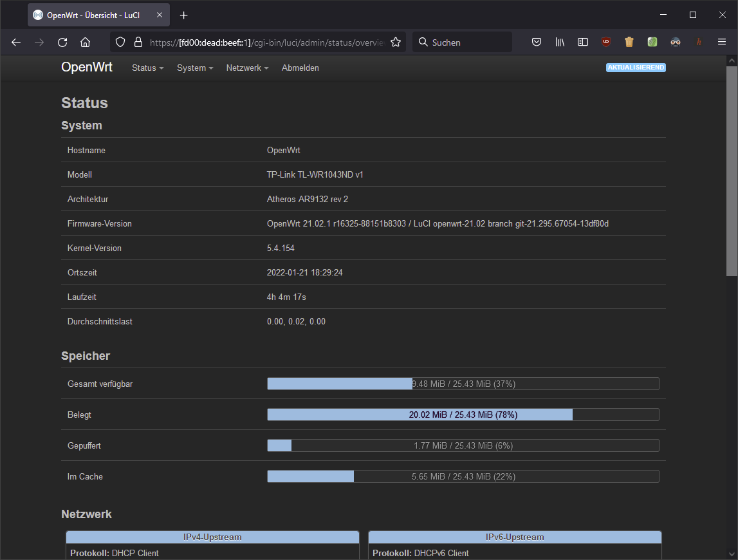The width and height of the screenshot is (738, 560).
Task: Close the OpenWrt Übersicht LuCI tab
Action: tap(160, 15)
